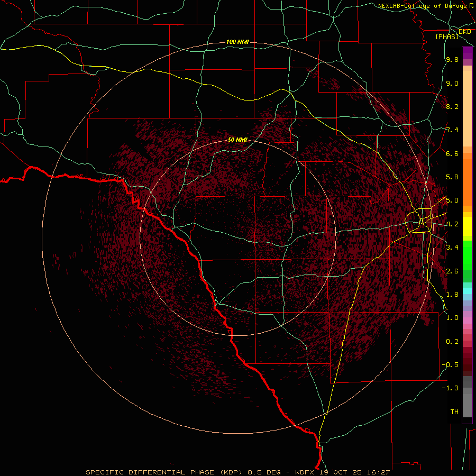Click the KDFX radar site identifier

pos(304,472)
